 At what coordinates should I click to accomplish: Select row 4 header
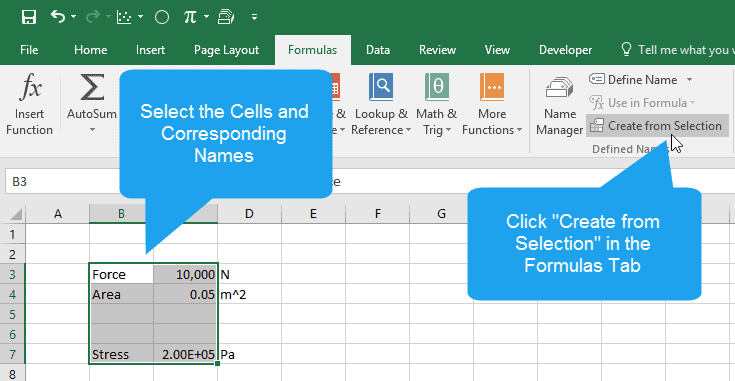13,294
